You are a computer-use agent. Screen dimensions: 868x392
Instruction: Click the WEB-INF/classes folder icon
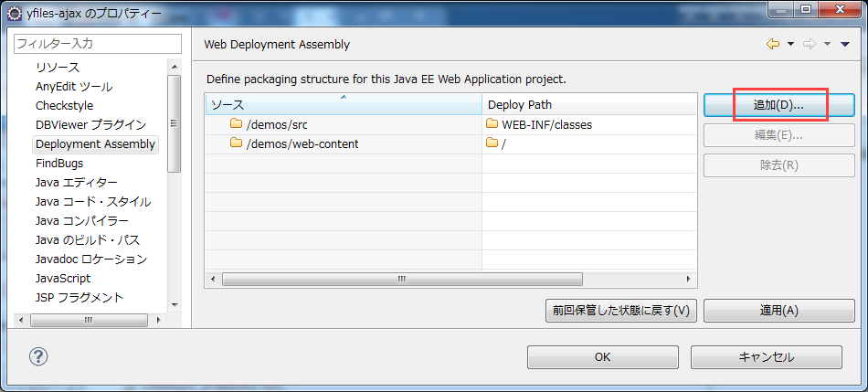tap(492, 124)
